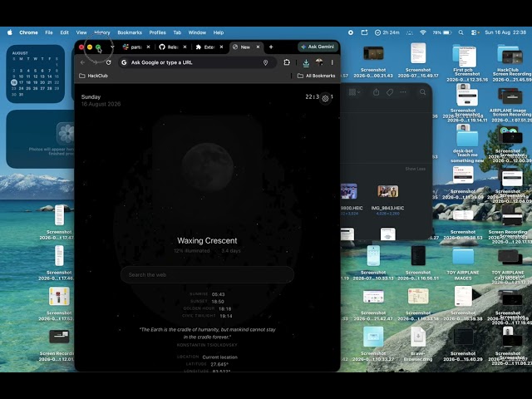Click the Search the web field
The width and height of the screenshot is (532, 399).
point(207,275)
